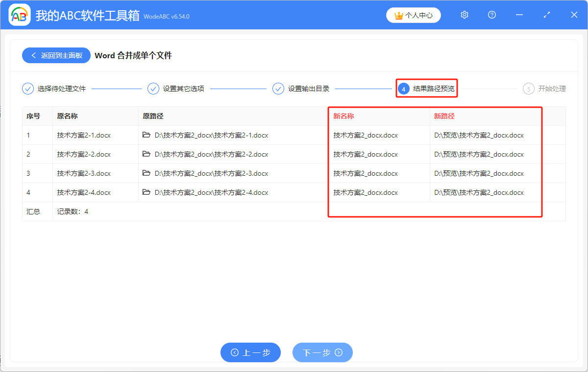Screen dimensions: 588x372
Task: Click the maximize window arrows icon
Action: point(547,15)
